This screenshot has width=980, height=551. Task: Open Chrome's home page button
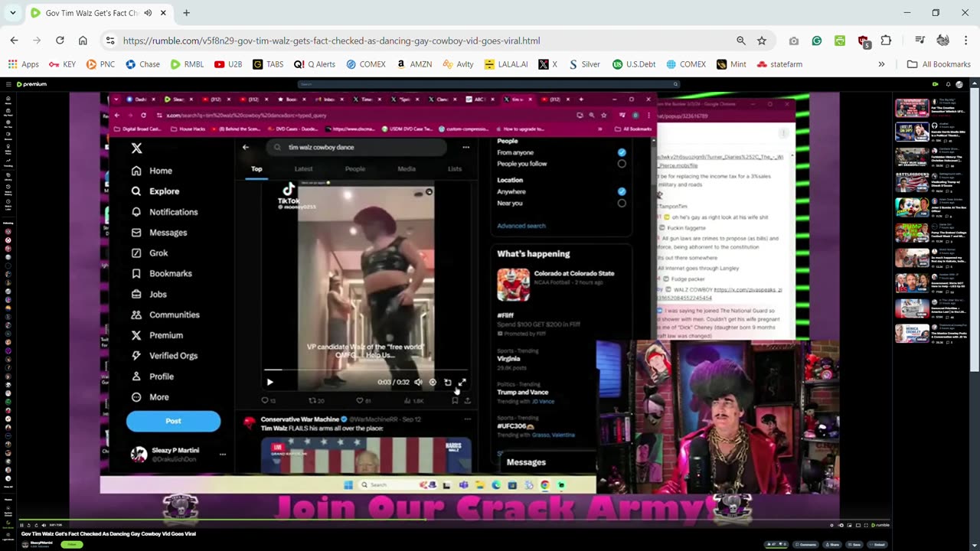coord(83,41)
